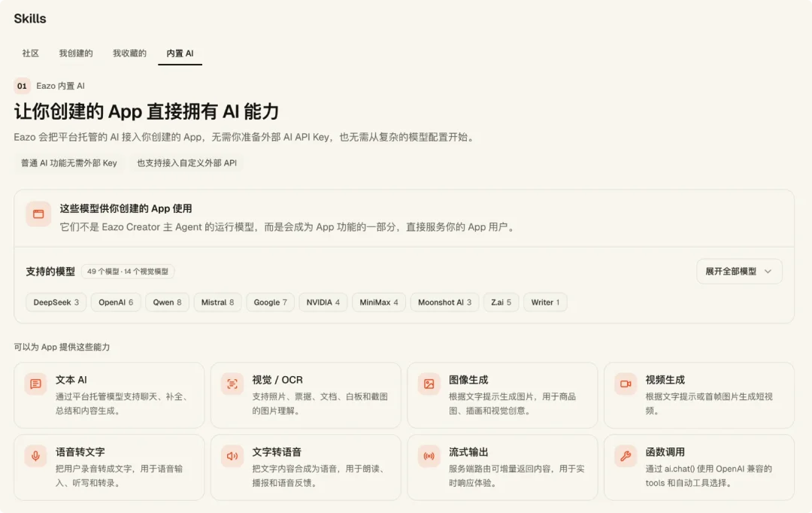Viewport: 812px width, 513px height.
Task: Click the 视频生成 camera icon
Action: point(626,384)
